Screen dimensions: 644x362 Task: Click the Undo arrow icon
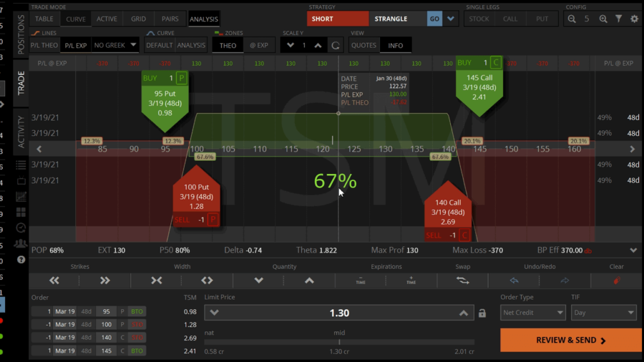514,280
